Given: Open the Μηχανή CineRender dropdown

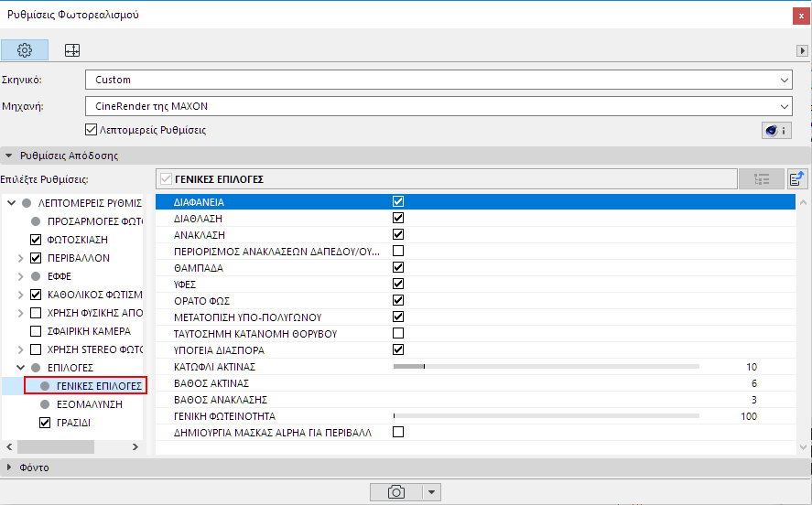Looking at the screenshot, I should pyautogui.click(x=438, y=106).
